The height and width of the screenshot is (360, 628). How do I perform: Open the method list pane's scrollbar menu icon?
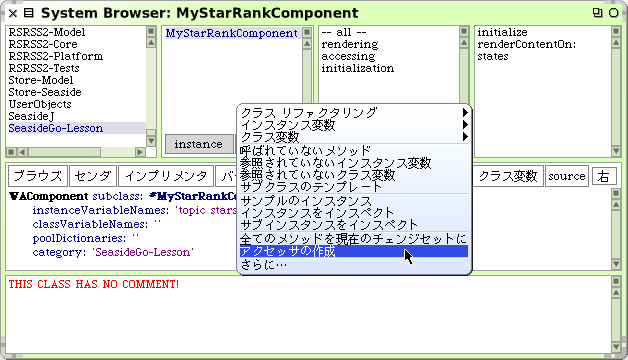[x=616, y=31]
